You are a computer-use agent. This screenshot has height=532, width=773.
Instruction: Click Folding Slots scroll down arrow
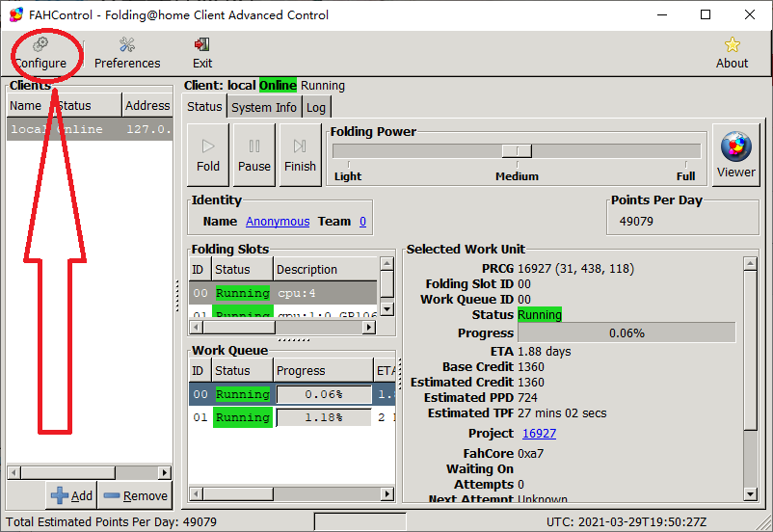pyautogui.click(x=387, y=309)
